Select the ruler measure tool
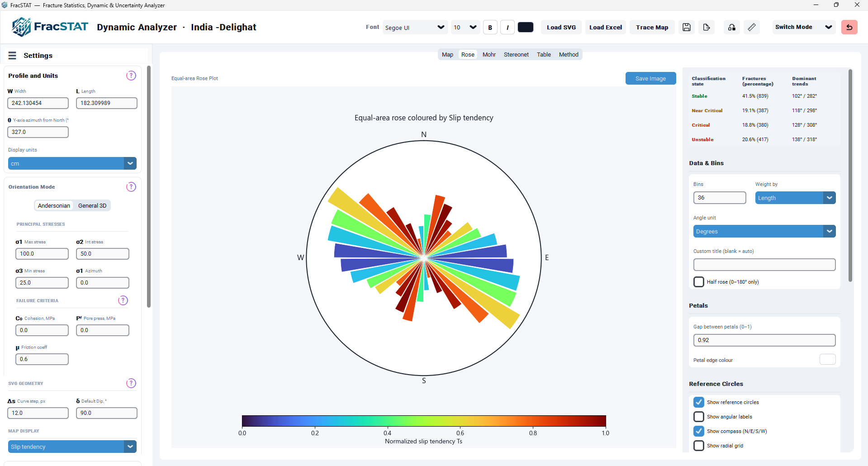Screen dimensions: 868x466 (752, 27)
